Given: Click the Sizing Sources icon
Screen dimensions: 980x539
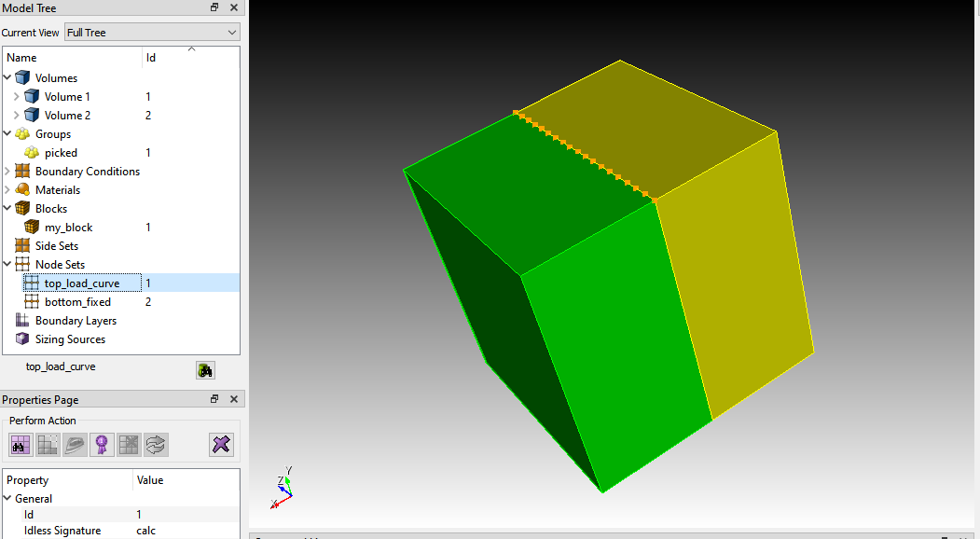Looking at the screenshot, I should pos(22,339).
